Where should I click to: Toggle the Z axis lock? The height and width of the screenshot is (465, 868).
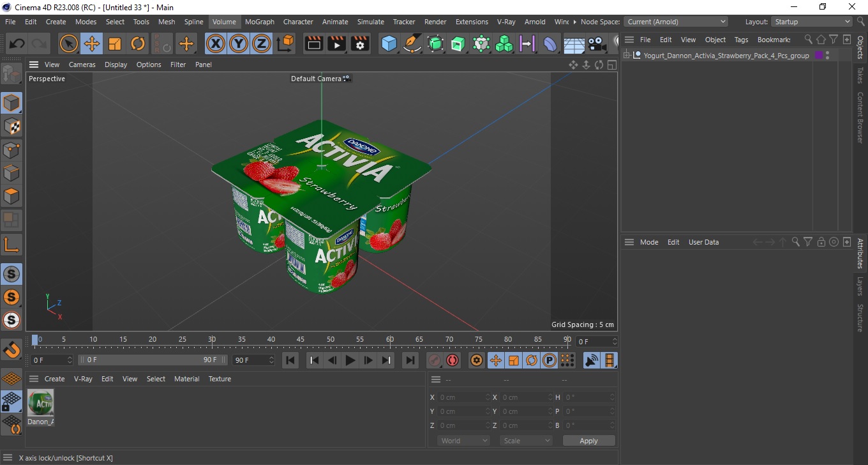click(262, 43)
